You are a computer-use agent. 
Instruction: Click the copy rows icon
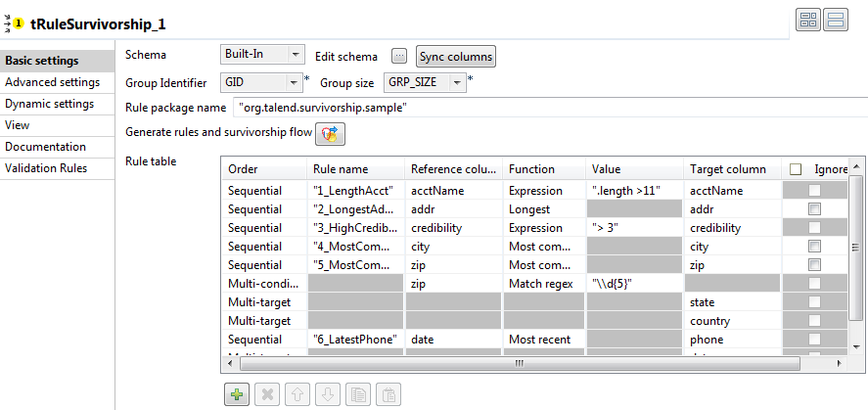click(357, 394)
